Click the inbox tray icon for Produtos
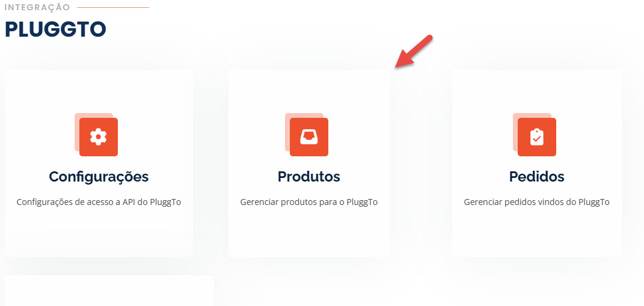644x306 pixels. pos(309,137)
